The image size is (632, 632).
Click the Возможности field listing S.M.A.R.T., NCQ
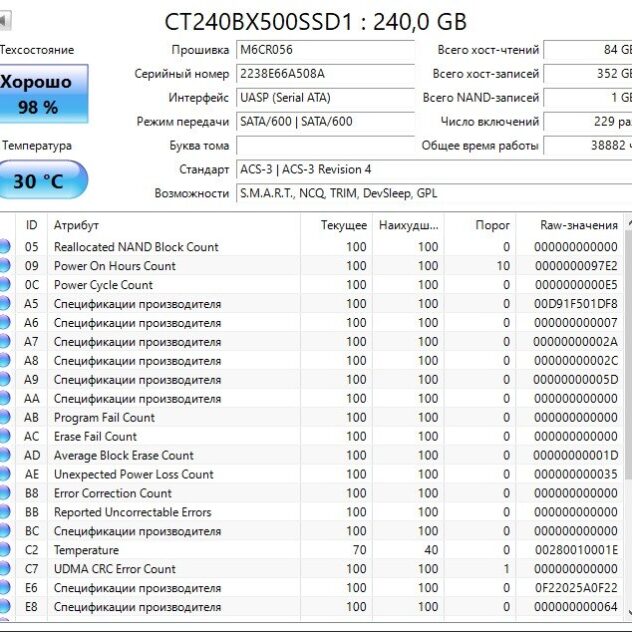[x=434, y=193]
